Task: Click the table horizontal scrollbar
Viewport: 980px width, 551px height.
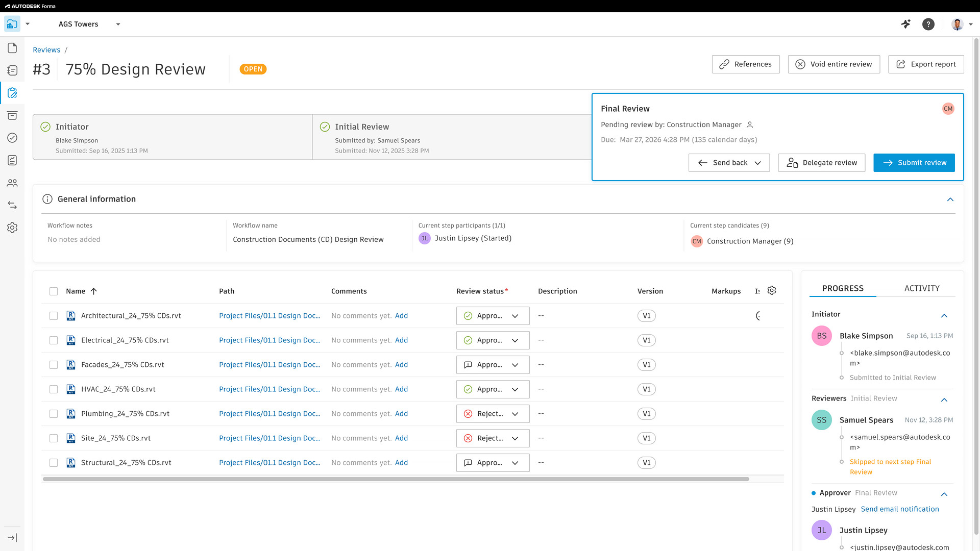Action: point(396,479)
